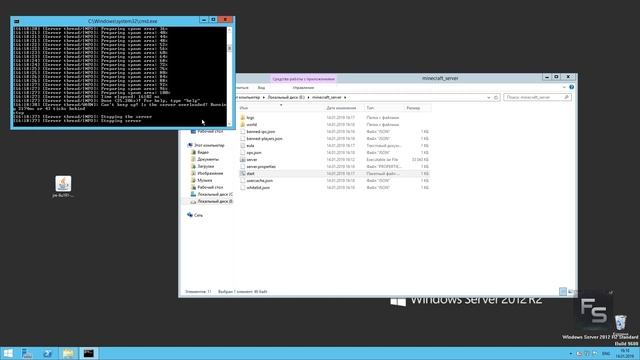Select the start batch file
The height and width of the screenshot is (360, 640).
point(250,173)
